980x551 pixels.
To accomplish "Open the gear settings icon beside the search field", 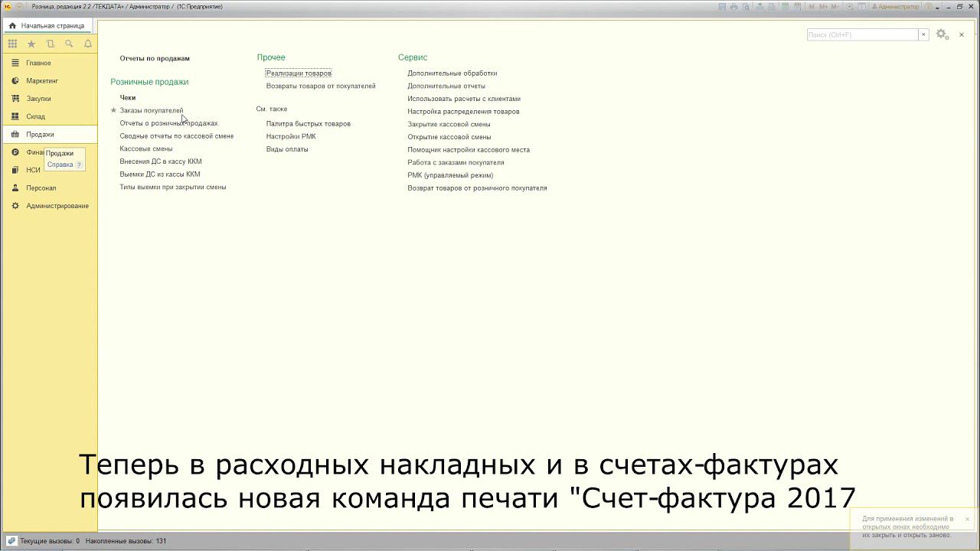I will pos(942,34).
